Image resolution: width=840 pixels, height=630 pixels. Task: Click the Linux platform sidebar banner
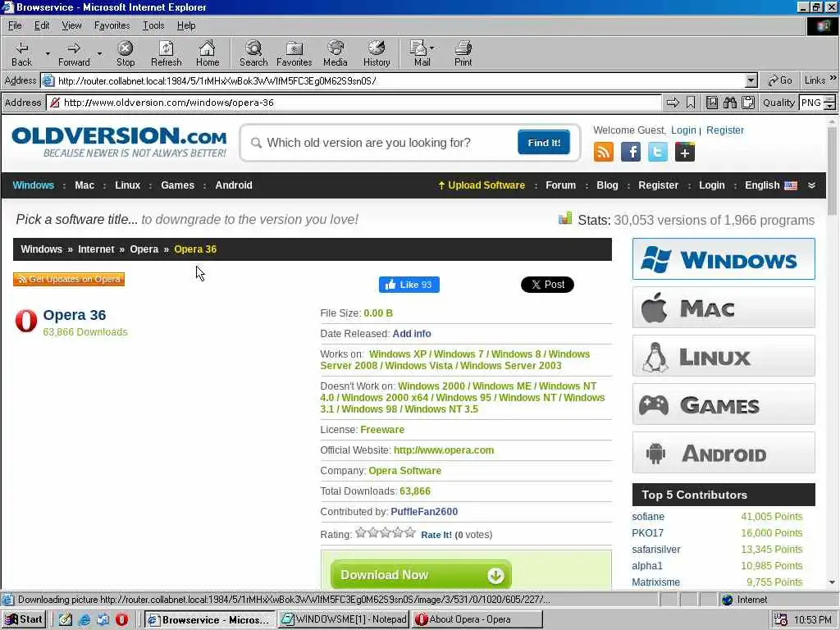pyautogui.click(x=724, y=356)
